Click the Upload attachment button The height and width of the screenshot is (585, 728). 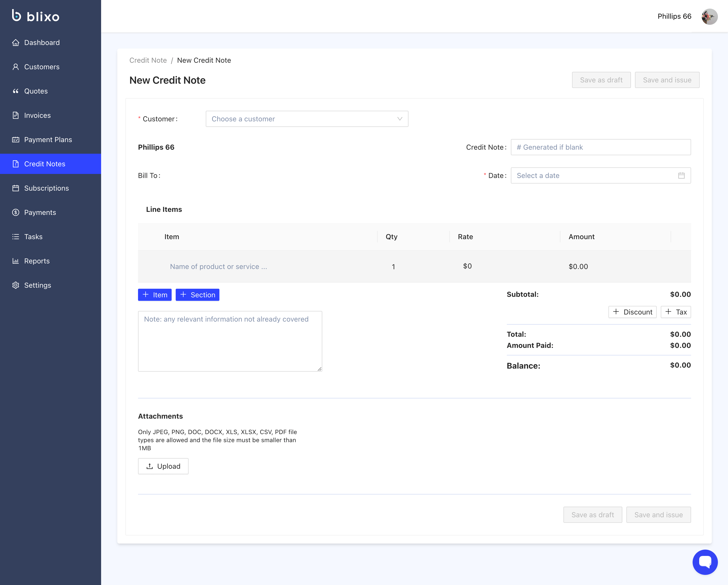(x=163, y=466)
